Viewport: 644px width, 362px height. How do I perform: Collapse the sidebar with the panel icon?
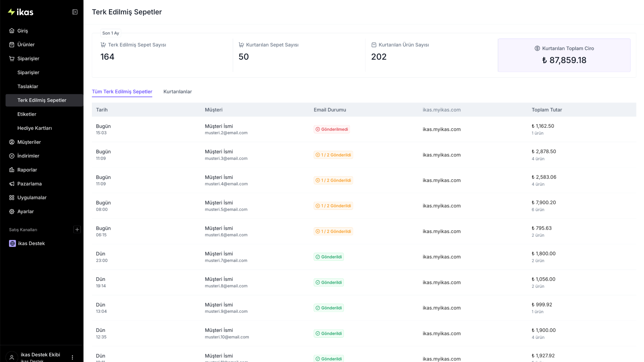coord(75,12)
